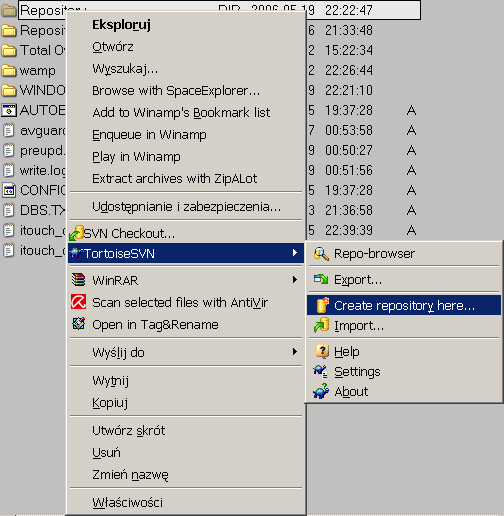Select Zmień nazwę entry

186,475
